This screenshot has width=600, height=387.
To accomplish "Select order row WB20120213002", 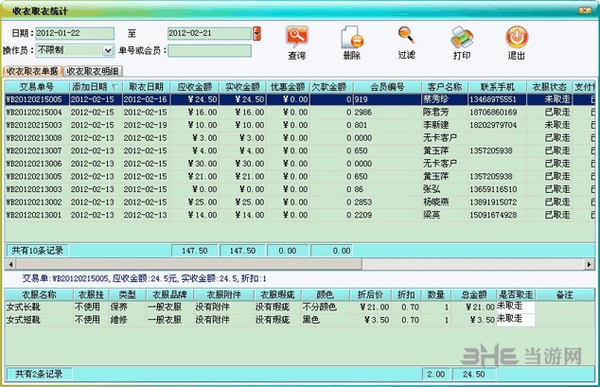I will tap(300, 202).
